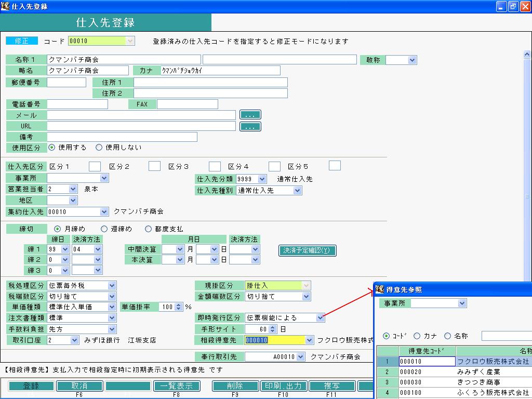Open the 単価種類 dropdown

pos(112,307)
